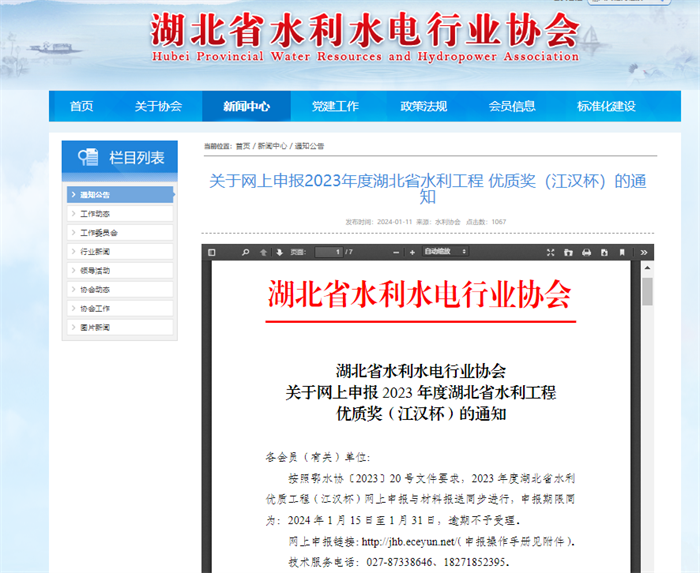Viewport: 700px width, 573px height.
Task: Click the red 湖北省水利水电行业协会 site banner title
Action: coord(365,30)
